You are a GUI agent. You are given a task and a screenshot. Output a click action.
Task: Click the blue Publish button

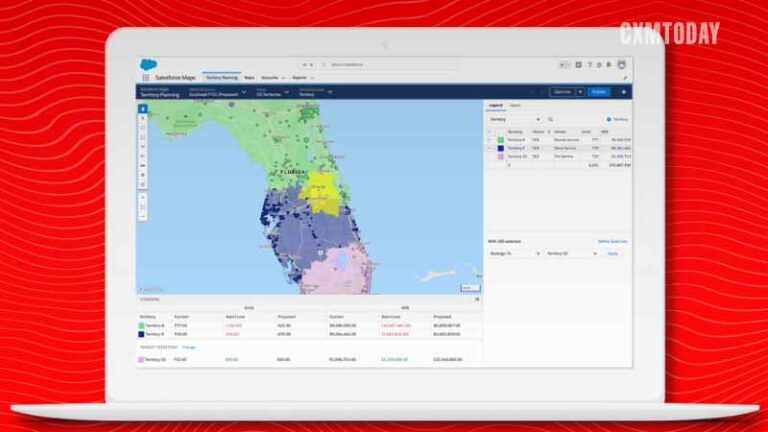tap(599, 92)
